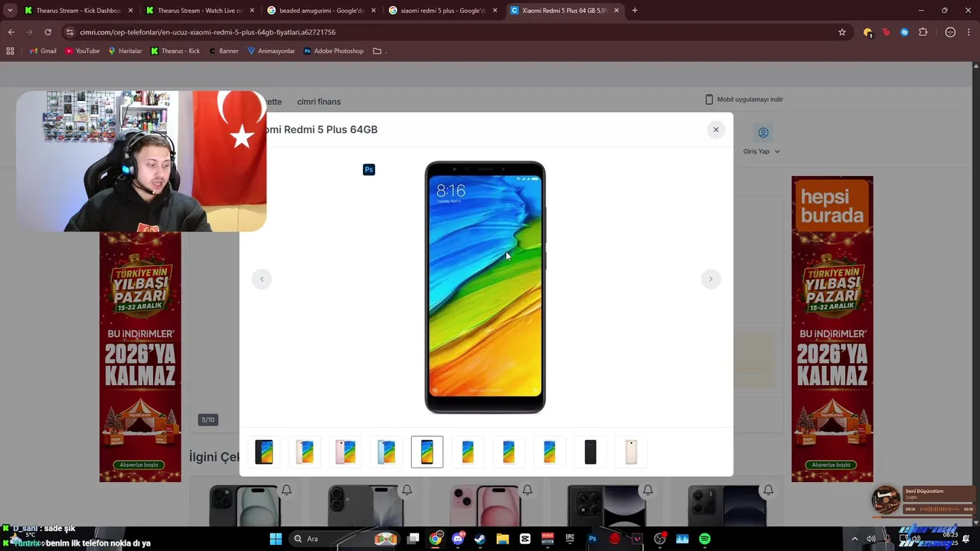This screenshot has height=551, width=980.
Task: Open the Haritalar bookmark
Action: 125,51
